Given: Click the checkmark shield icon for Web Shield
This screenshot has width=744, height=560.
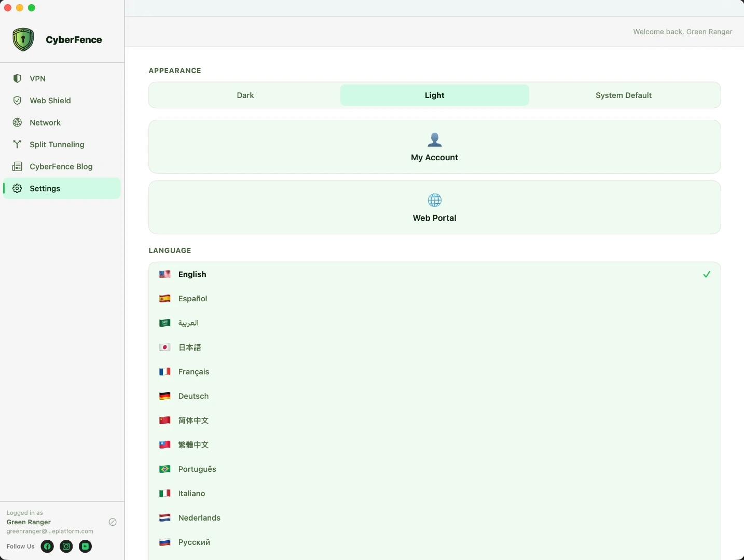Looking at the screenshot, I should click(17, 101).
